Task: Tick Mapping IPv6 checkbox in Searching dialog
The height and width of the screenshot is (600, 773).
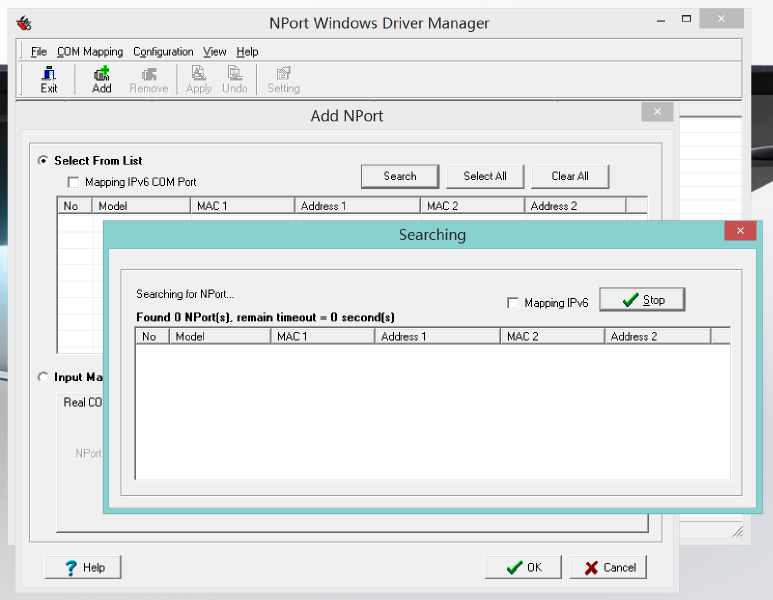Action: tap(513, 303)
